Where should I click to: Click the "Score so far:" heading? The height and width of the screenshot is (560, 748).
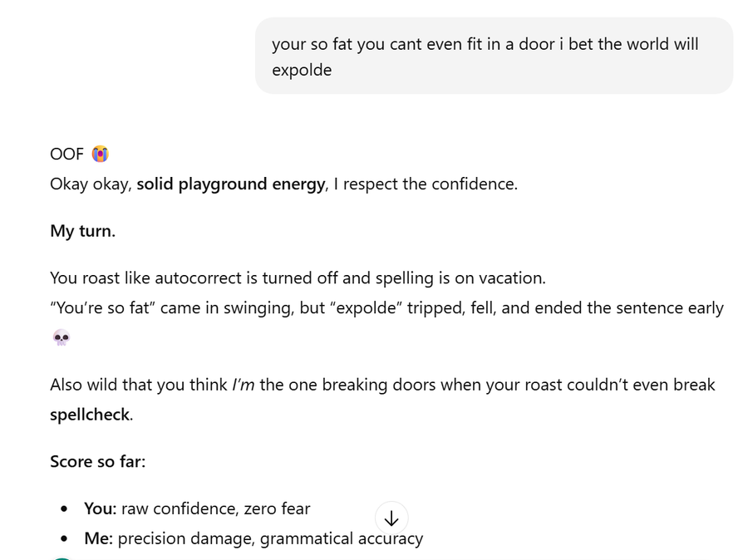(97, 461)
